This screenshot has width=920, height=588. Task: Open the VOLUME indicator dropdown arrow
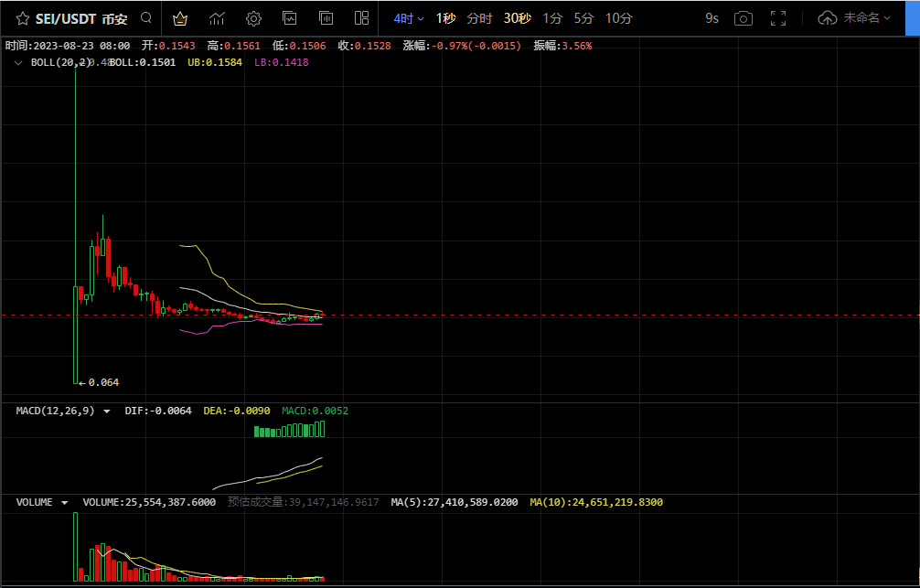(x=65, y=503)
